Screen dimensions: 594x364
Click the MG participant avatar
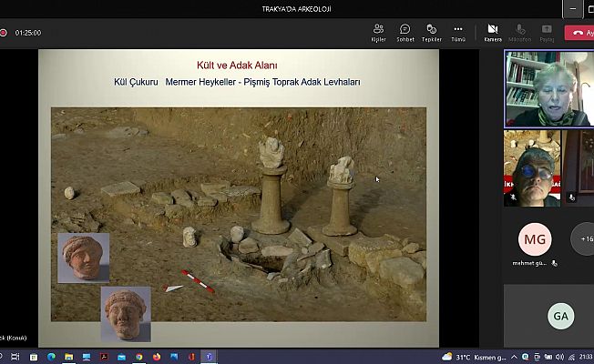click(x=535, y=240)
